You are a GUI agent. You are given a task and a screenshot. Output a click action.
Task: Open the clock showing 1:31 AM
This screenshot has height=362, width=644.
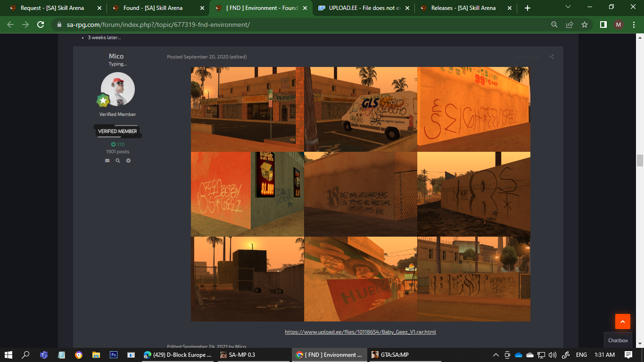click(604, 354)
